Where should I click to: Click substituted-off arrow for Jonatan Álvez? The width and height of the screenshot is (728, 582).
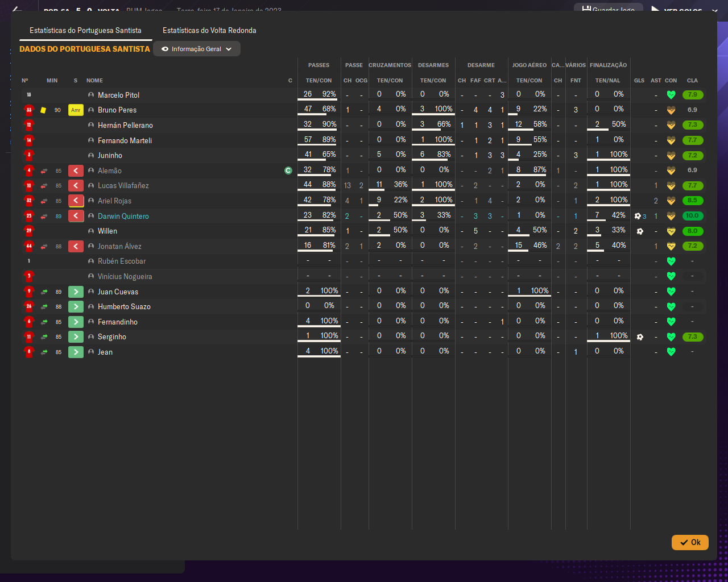click(x=76, y=246)
